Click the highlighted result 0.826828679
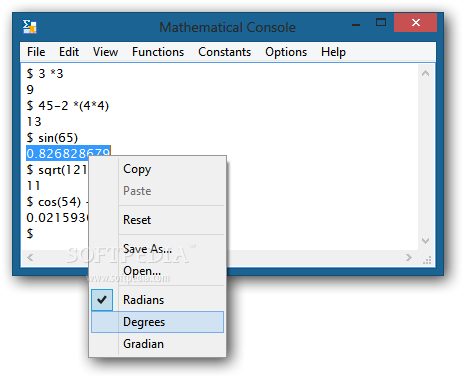Viewport: 464px width, 378px height. (68, 153)
